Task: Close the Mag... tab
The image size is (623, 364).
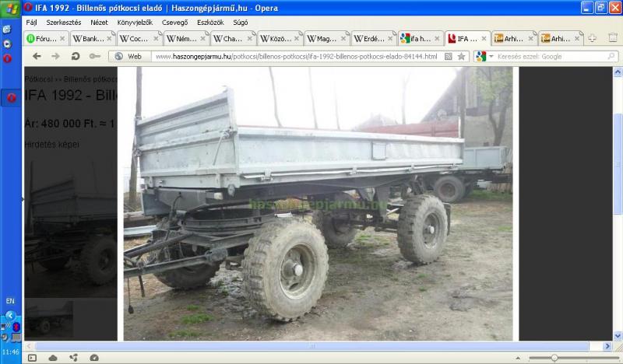Action: coord(343,39)
